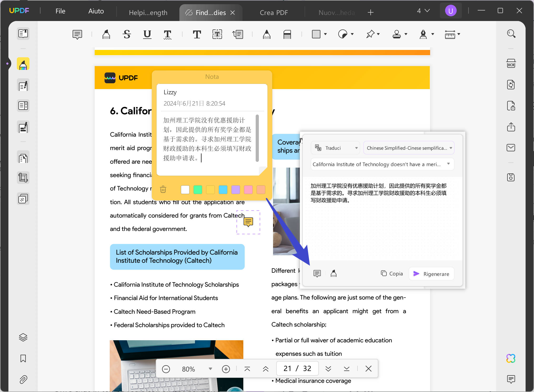Open the user account avatar

point(451,11)
